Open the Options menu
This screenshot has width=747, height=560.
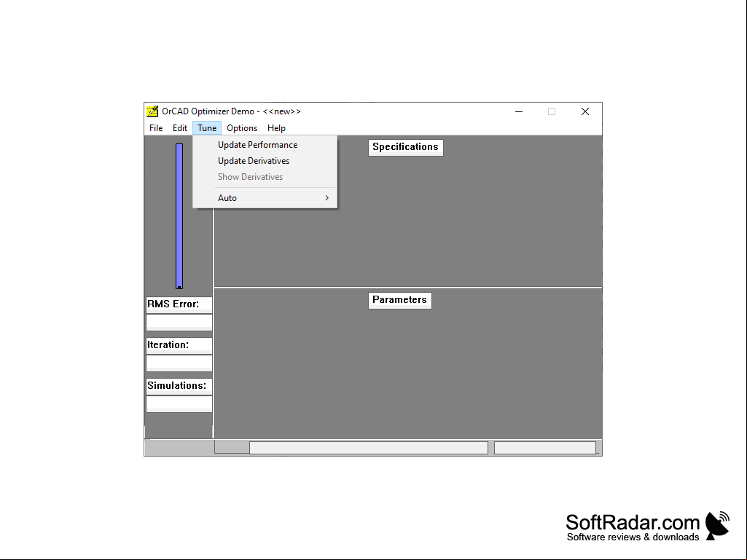coord(241,128)
